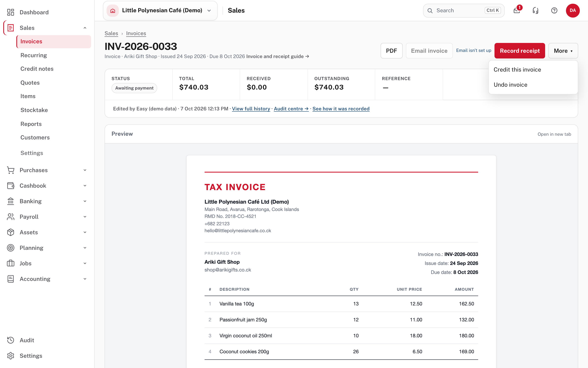The width and height of the screenshot is (588, 368).
Task: Click the Record receipt button
Action: pos(520,51)
